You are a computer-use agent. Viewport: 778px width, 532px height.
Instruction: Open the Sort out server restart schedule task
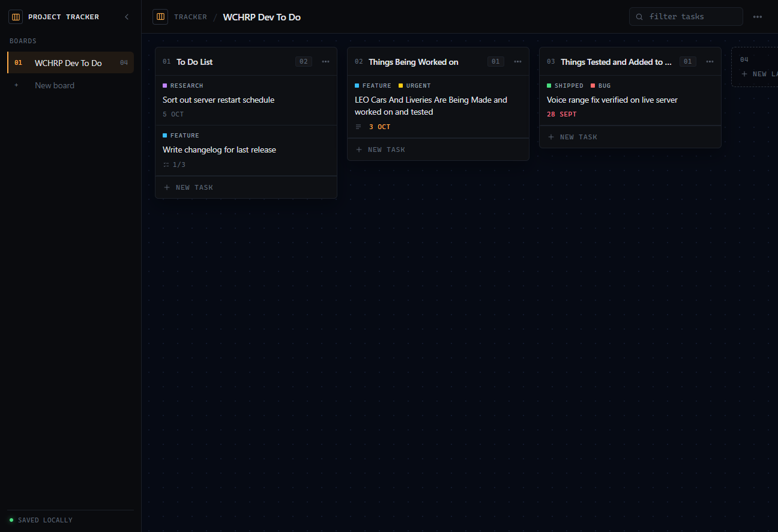(246, 100)
